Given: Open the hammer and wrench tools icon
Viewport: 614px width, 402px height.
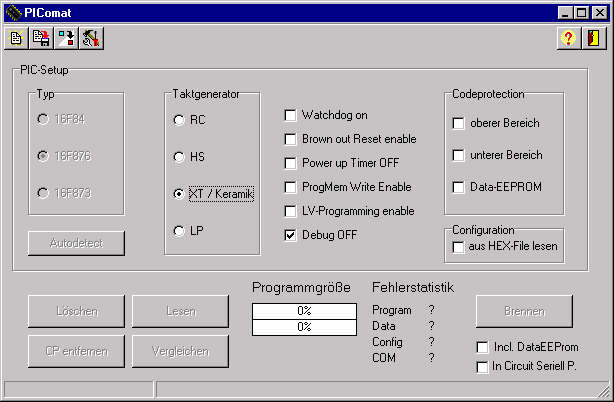Looking at the screenshot, I should (x=92, y=38).
